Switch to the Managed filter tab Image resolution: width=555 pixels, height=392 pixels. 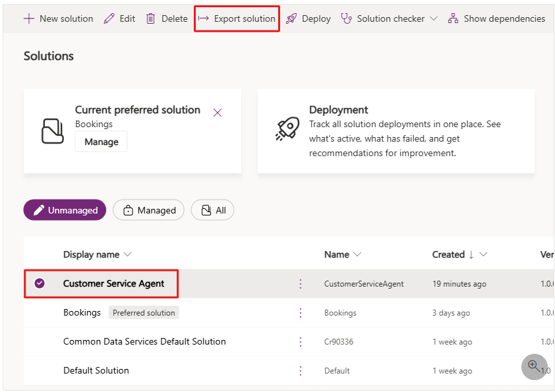[149, 210]
